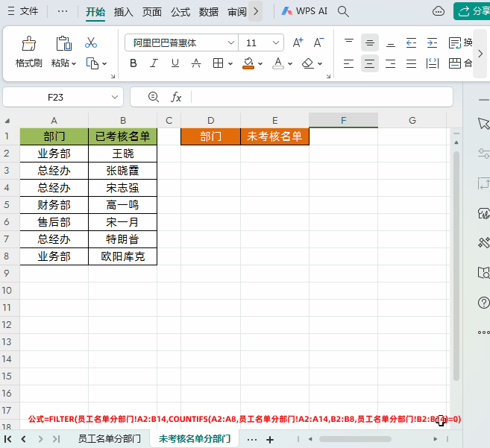Select the 格式刷 format painter
The height and width of the screenshot is (448, 490).
click(29, 52)
